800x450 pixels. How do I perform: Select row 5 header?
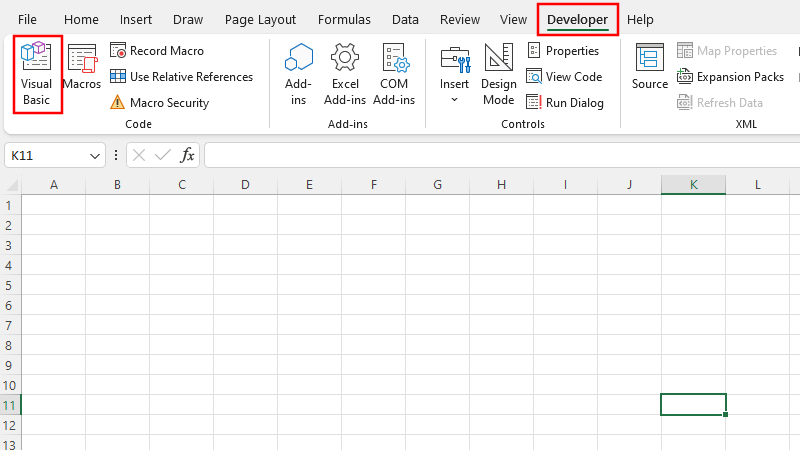(10, 285)
